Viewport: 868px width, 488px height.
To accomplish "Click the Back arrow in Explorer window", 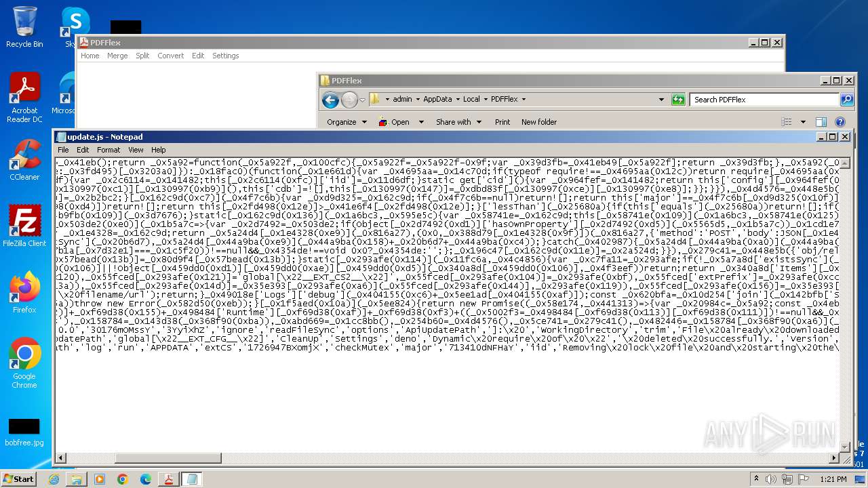I will tap(330, 100).
